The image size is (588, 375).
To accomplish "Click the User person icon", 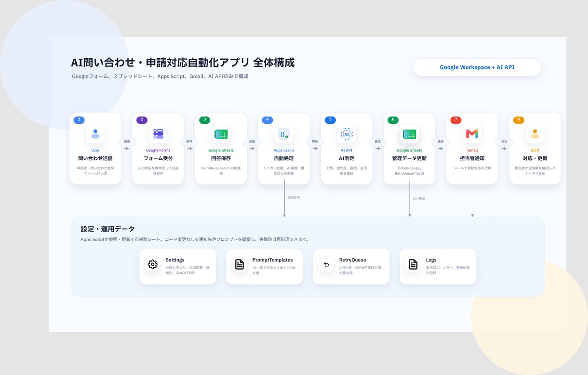I will click(x=95, y=134).
